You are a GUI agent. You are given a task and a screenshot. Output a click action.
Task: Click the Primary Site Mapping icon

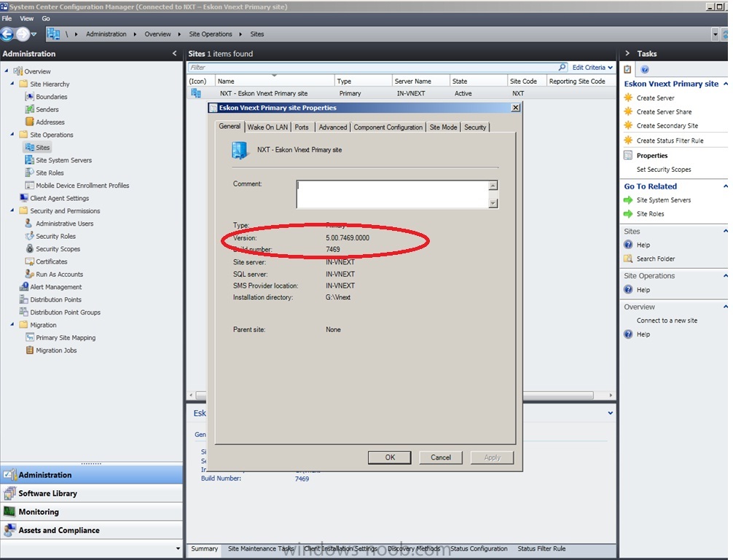coord(29,337)
